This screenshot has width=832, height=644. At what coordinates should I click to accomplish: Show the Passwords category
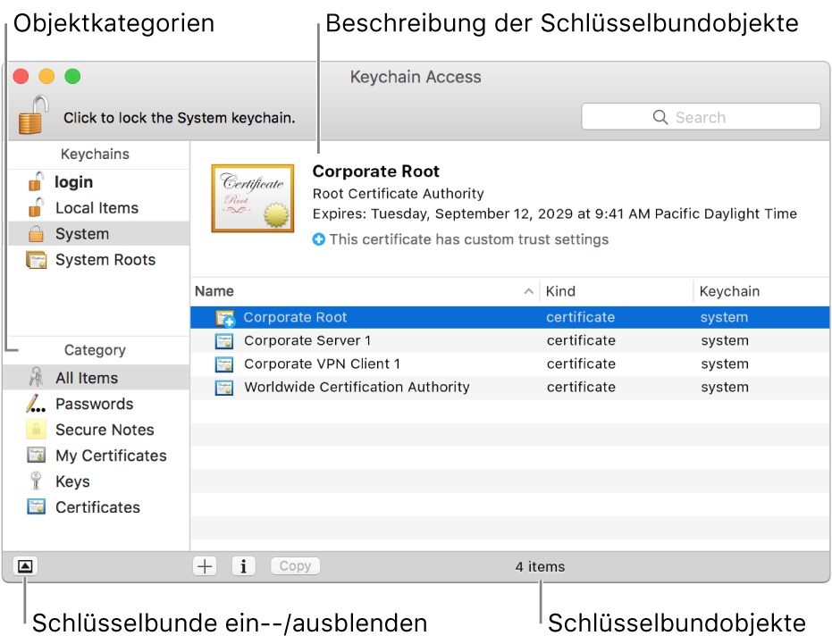point(97,404)
